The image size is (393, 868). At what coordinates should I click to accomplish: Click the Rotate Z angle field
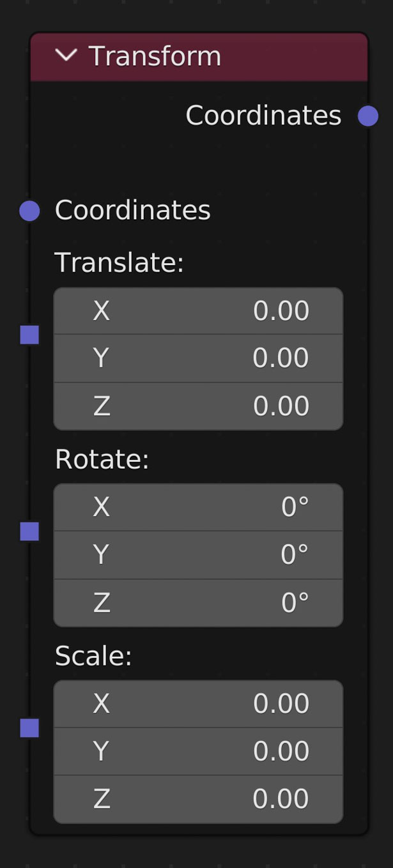pyautogui.click(x=198, y=603)
